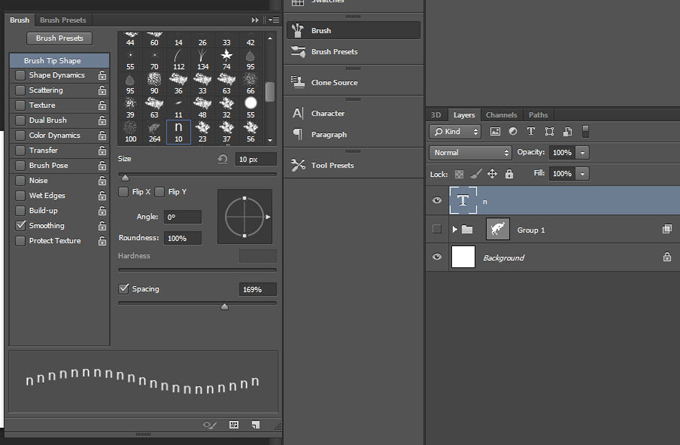Open the Normal blend mode dropdown

[x=471, y=153]
